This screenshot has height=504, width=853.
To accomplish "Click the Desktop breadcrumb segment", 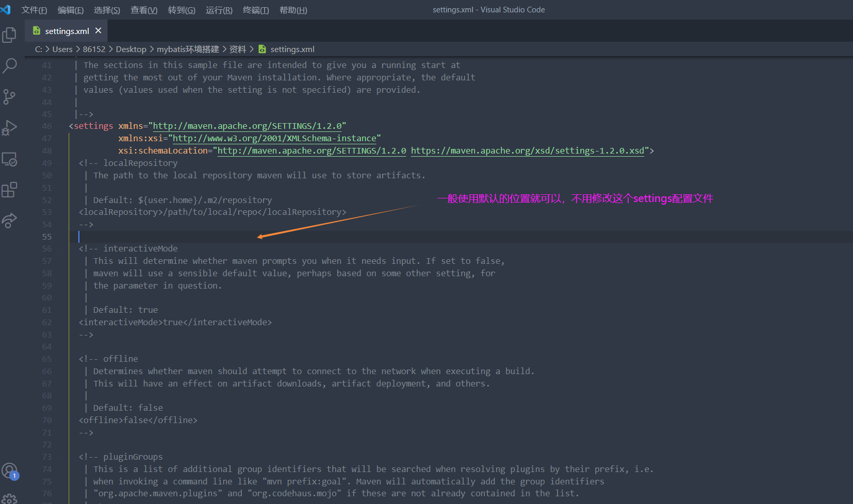I will (x=131, y=49).
